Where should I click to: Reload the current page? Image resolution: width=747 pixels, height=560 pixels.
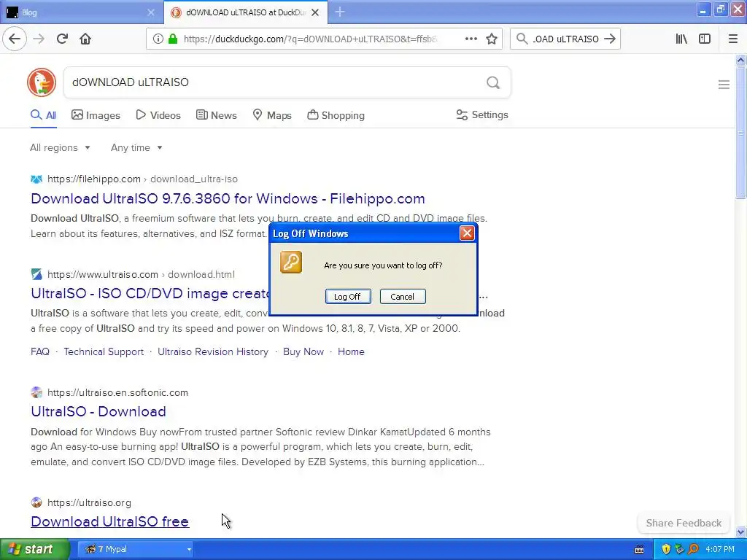click(62, 39)
